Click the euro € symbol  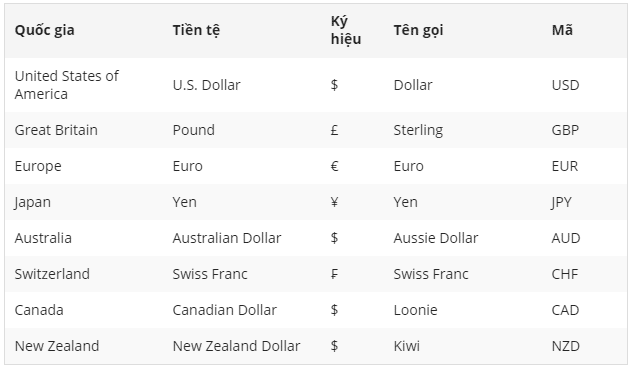334,166
